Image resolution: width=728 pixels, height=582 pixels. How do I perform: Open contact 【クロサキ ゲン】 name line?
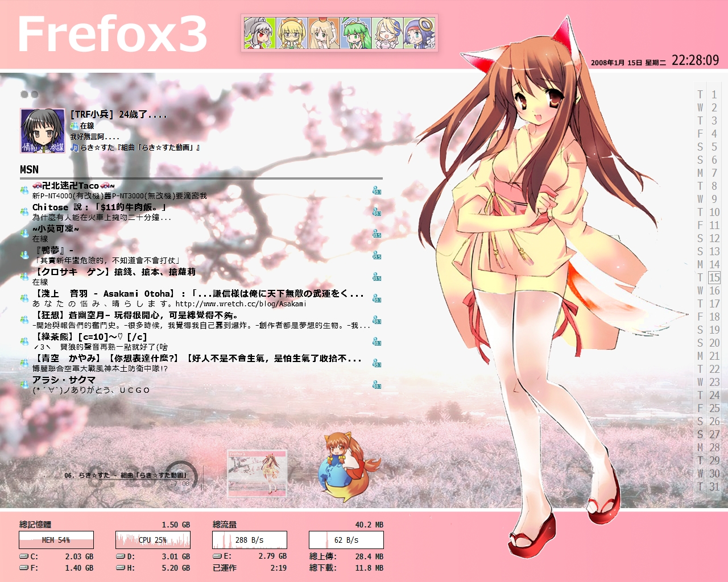tap(114, 272)
